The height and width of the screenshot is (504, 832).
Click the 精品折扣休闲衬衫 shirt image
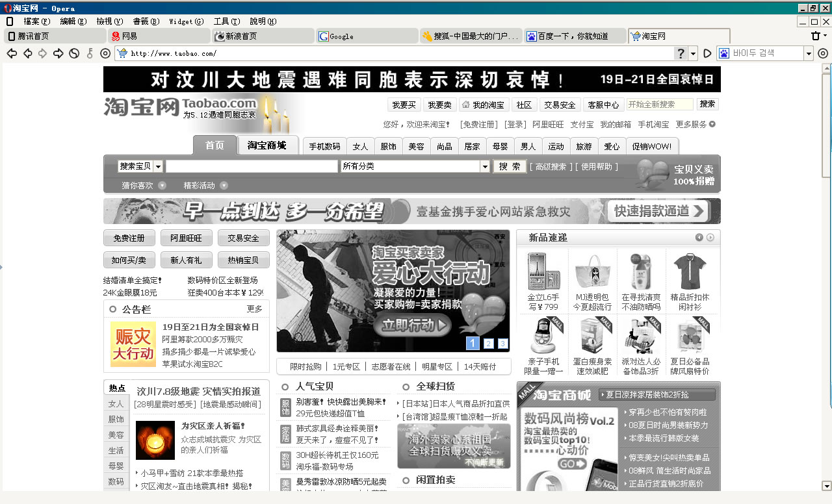click(x=690, y=271)
